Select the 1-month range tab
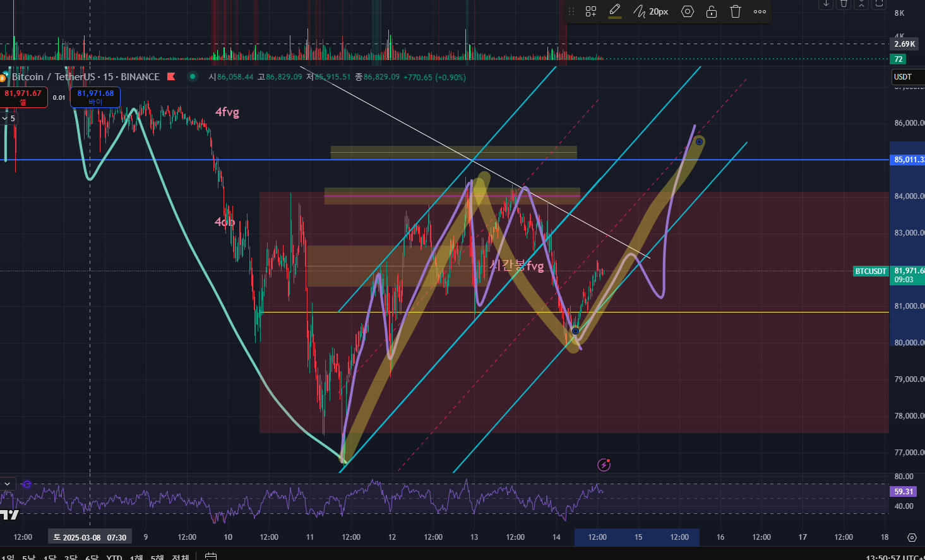This screenshot has height=560, width=925. pyautogui.click(x=50, y=558)
